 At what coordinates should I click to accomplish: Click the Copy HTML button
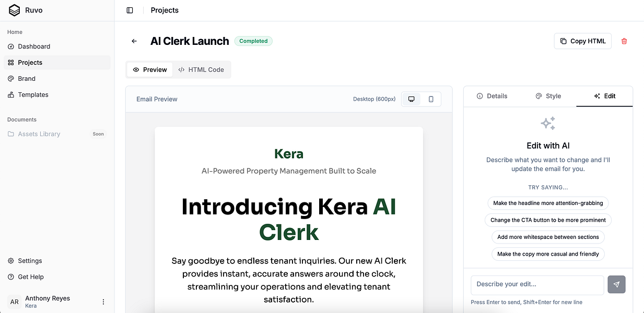[x=583, y=41]
